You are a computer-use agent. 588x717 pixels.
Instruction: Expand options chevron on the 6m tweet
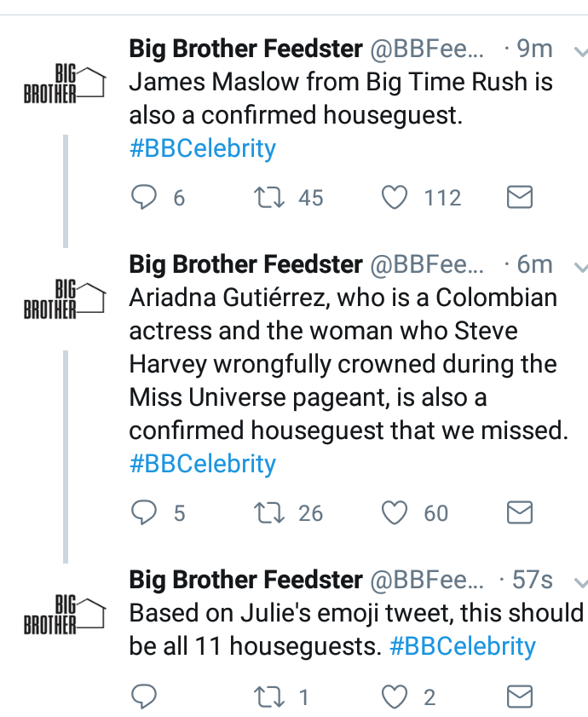pyautogui.click(x=580, y=267)
